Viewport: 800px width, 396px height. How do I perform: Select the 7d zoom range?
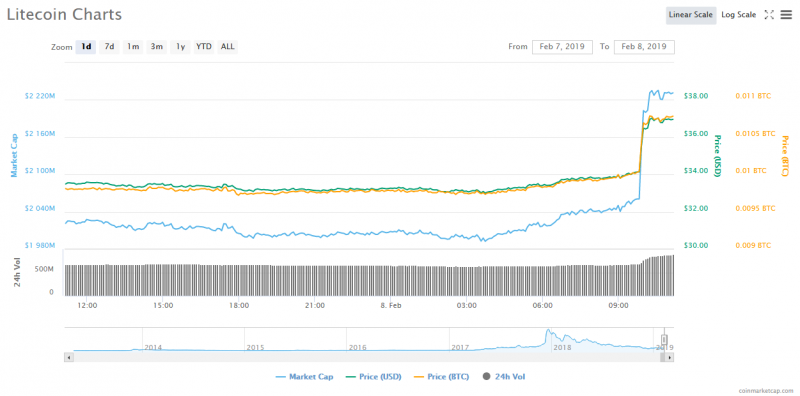click(x=109, y=47)
